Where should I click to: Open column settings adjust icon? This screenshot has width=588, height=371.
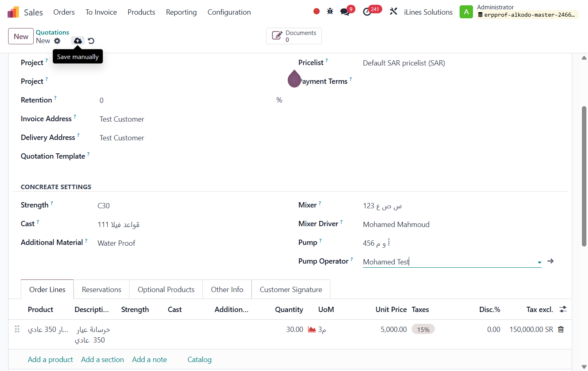point(563,310)
